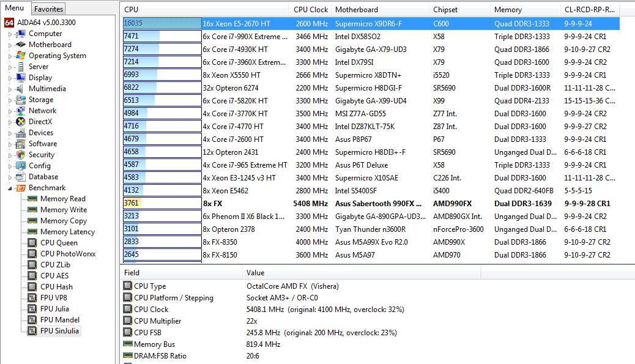635x364 pixels.
Task: Select the 6x Core i7-990X Extreme row
Action: click(371, 37)
